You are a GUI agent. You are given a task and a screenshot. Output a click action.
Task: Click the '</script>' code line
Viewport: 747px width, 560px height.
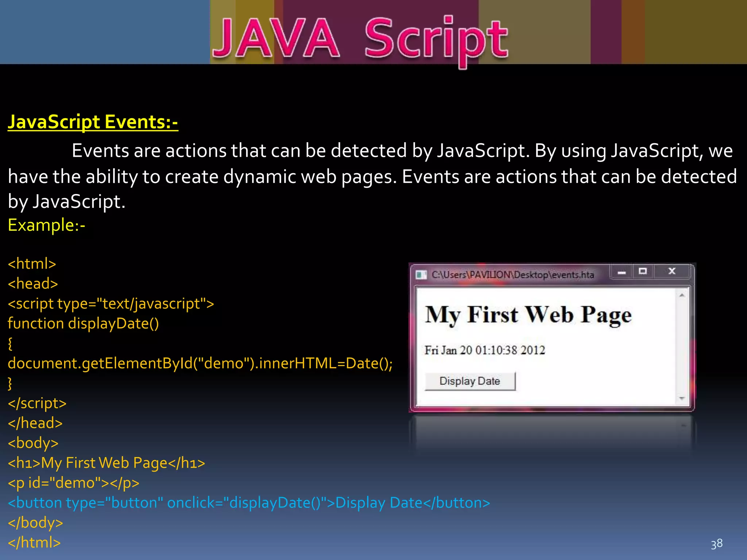[x=37, y=403]
